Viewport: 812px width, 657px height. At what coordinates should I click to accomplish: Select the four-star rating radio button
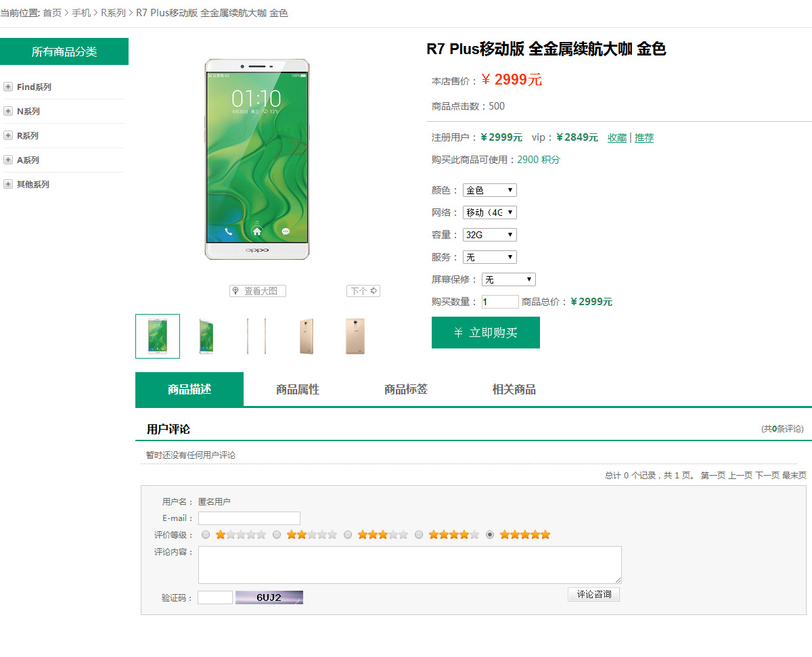tap(419, 535)
